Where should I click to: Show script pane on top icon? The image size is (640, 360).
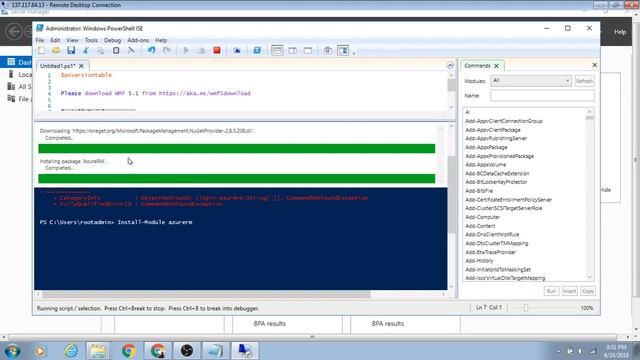tap(277, 50)
